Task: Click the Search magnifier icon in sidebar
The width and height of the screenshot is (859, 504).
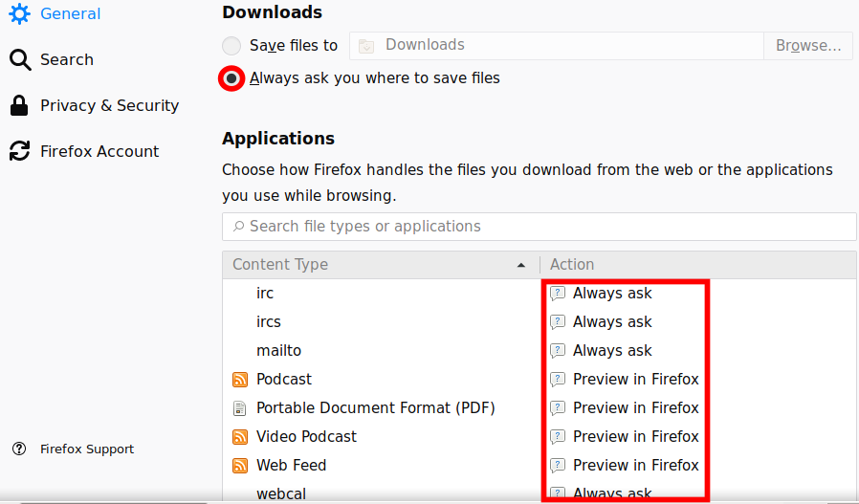Action: 19,60
